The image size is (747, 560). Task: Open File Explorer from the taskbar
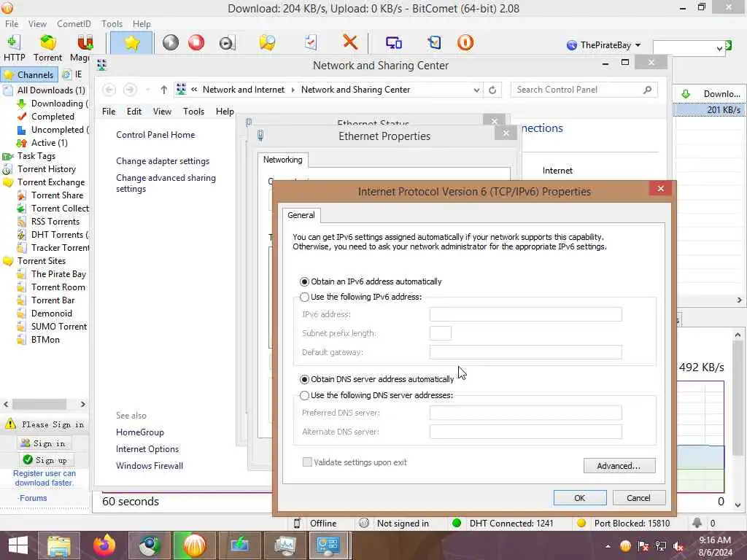click(x=59, y=545)
